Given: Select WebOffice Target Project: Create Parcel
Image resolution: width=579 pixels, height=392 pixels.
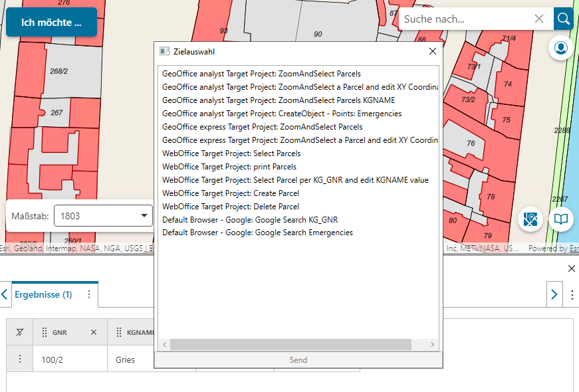Looking at the screenshot, I should point(230,193).
